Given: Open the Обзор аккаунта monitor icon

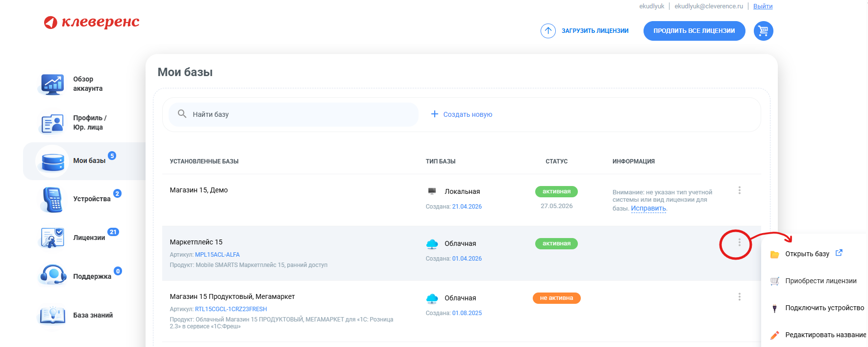Looking at the screenshot, I should coord(52,84).
